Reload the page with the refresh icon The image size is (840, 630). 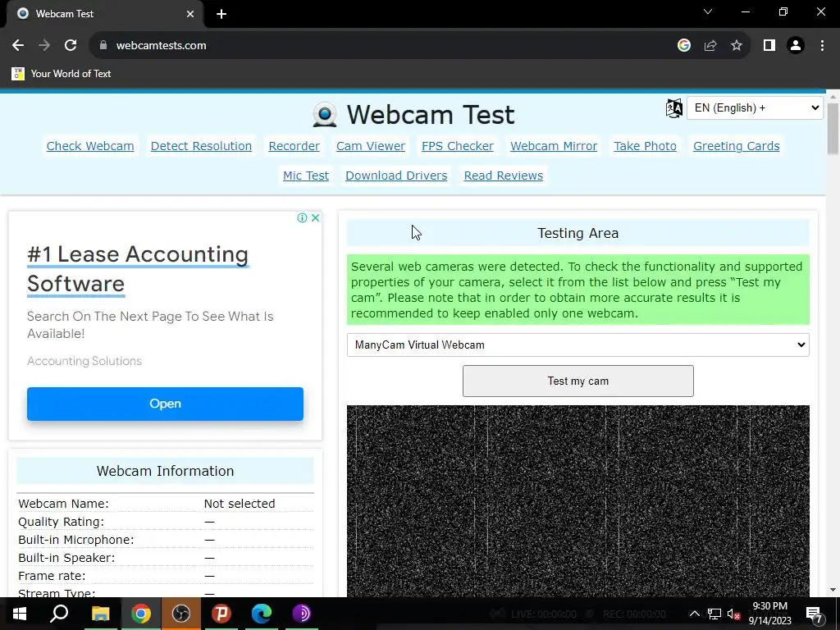[71, 46]
